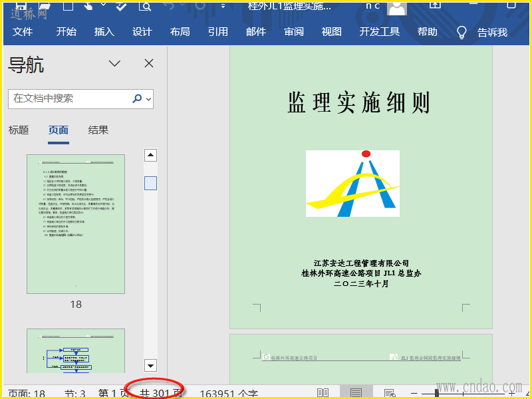Image resolution: width=532 pixels, height=399 pixels.
Task: Switch to the 开始 ribbon tab
Action: pyautogui.click(x=66, y=32)
